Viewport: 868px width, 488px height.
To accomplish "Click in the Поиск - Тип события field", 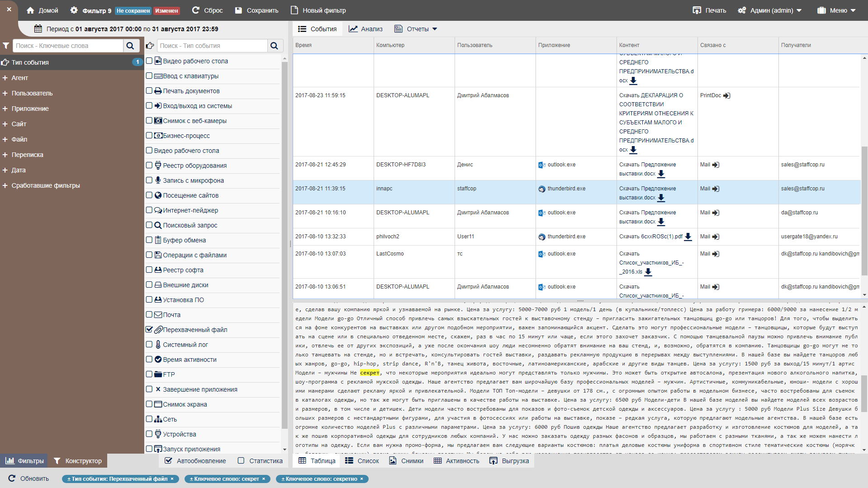I will (212, 46).
